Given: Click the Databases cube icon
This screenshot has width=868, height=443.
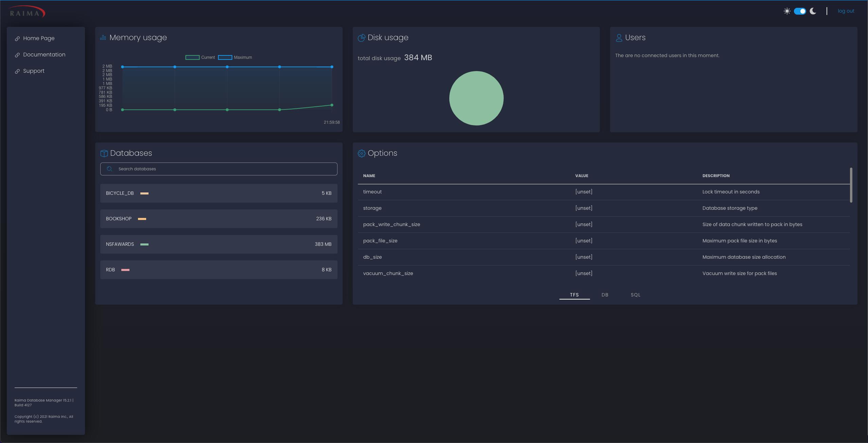Looking at the screenshot, I should click(x=104, y=153).
